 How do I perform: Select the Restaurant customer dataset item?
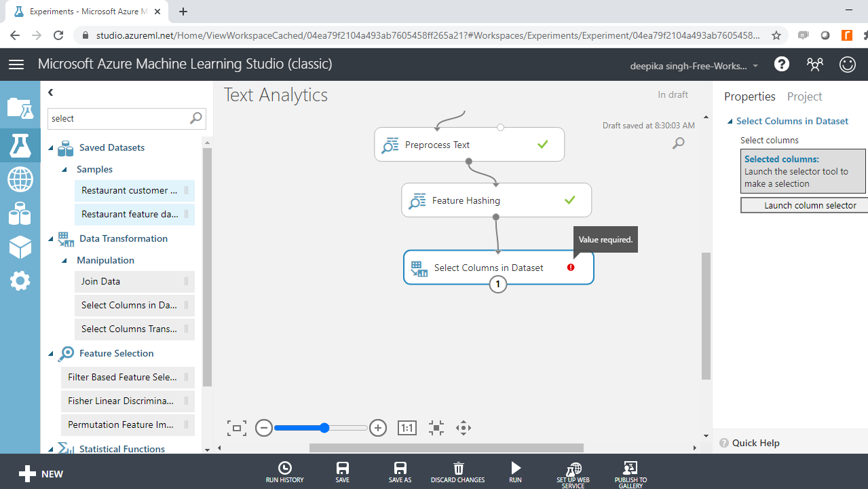134,191
